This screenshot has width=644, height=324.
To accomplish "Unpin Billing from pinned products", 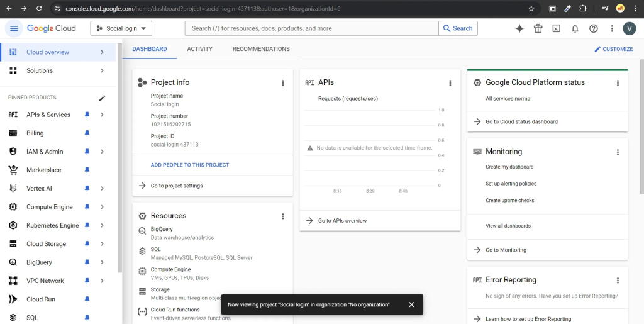I will 87,133.
